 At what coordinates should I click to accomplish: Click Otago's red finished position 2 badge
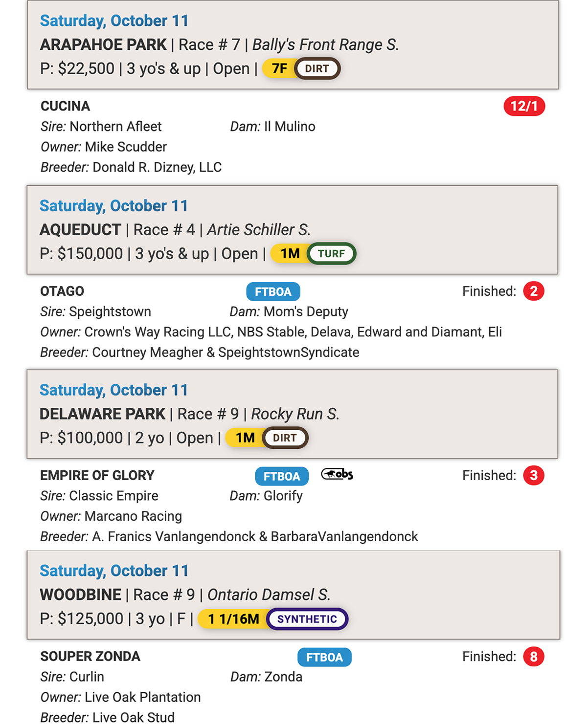click(534, 291)
